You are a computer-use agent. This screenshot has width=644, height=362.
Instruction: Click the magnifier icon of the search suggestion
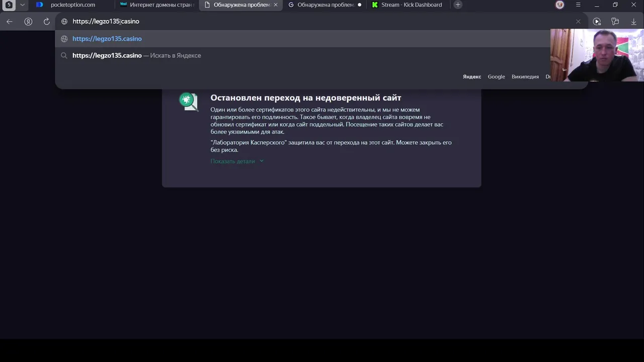(64, 55)
